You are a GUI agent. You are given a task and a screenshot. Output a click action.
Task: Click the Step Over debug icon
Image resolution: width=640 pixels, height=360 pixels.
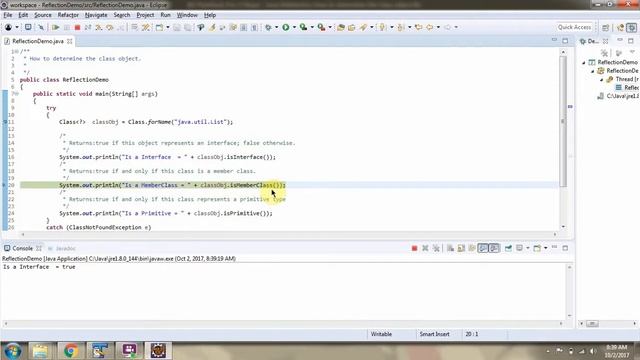pyautogui.click(x=110, y=27)
